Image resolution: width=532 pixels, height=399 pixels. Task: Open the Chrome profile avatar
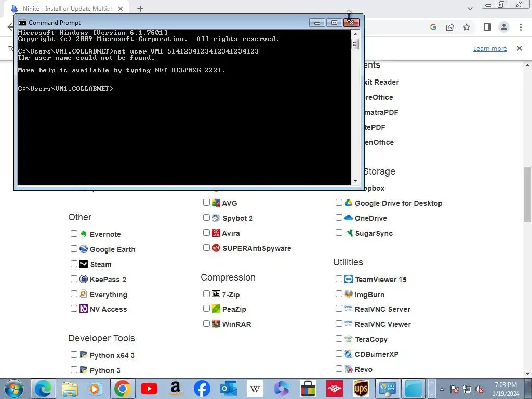click(x=504, y=27)
